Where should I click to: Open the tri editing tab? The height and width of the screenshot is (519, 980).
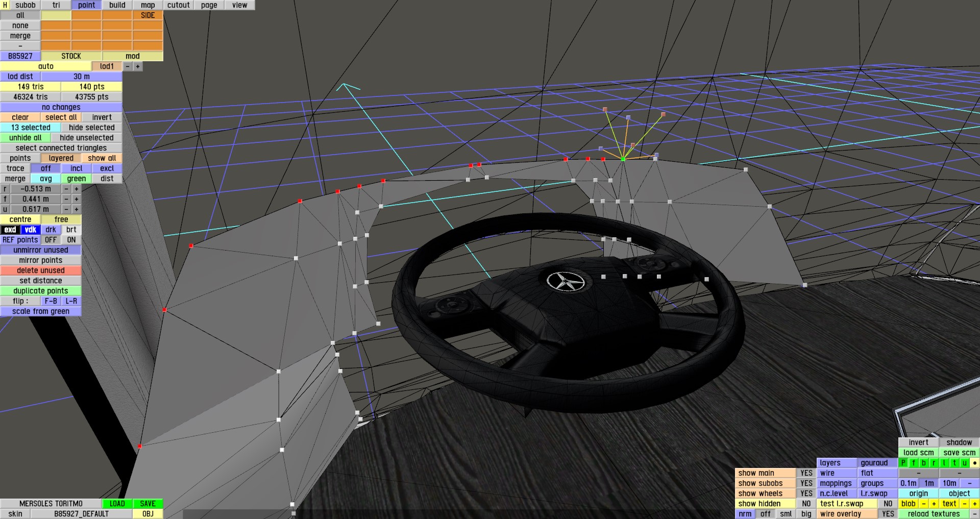(x=56, y=5)
